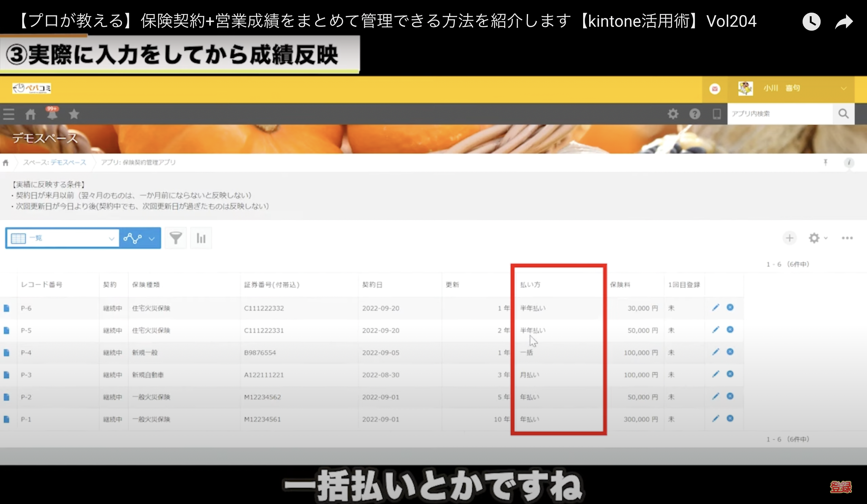867x504 pixels.
Task: Open the filter funnel icon
Action: tap(176, 238)
